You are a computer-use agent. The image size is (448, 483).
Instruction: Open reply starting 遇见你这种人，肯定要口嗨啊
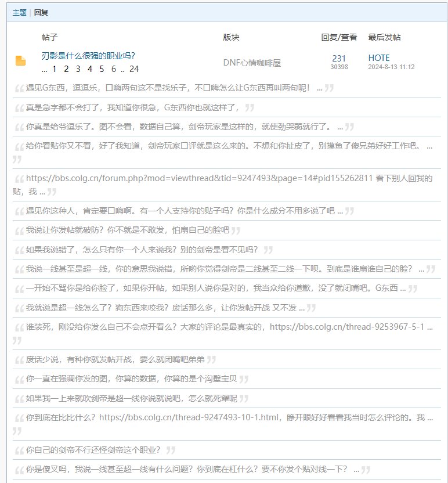[x=184, y=211]
